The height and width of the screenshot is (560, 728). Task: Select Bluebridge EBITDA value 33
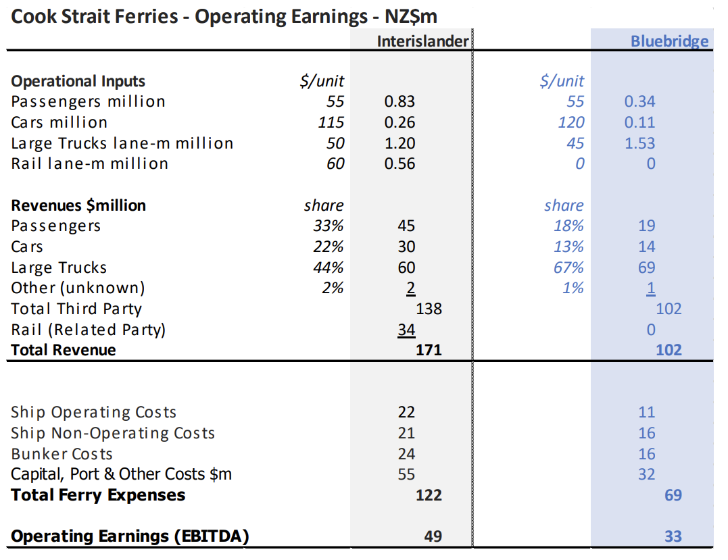(x=673, y=537)
